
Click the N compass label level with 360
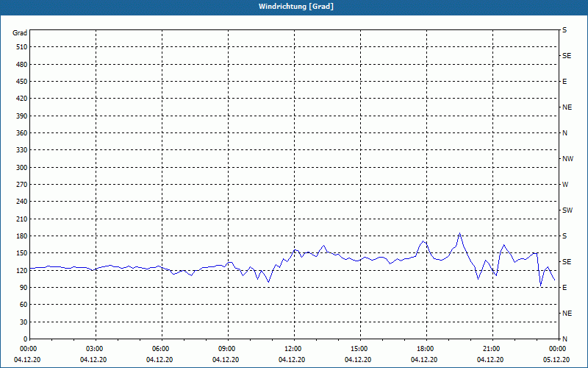click(x=565, y=133)
